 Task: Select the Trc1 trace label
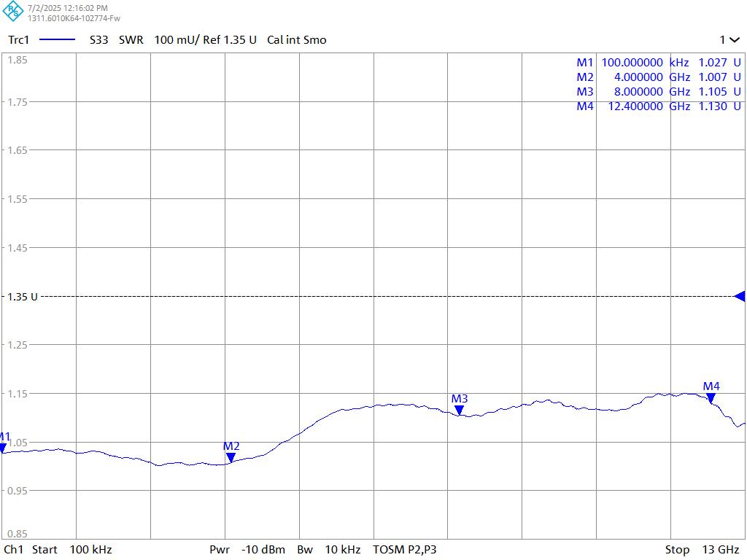click(x=18, y=40)
